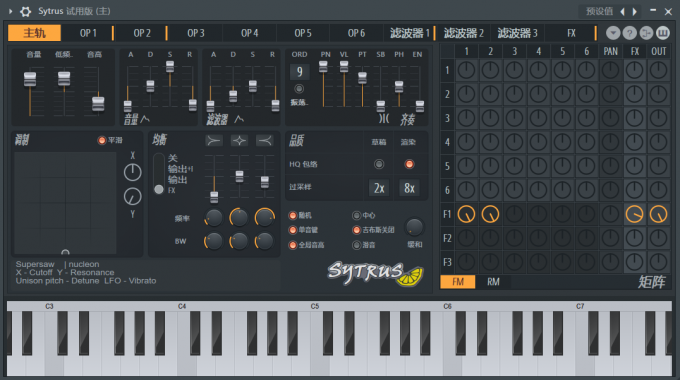Open the presets (预设值) menu

coord(599,11)
